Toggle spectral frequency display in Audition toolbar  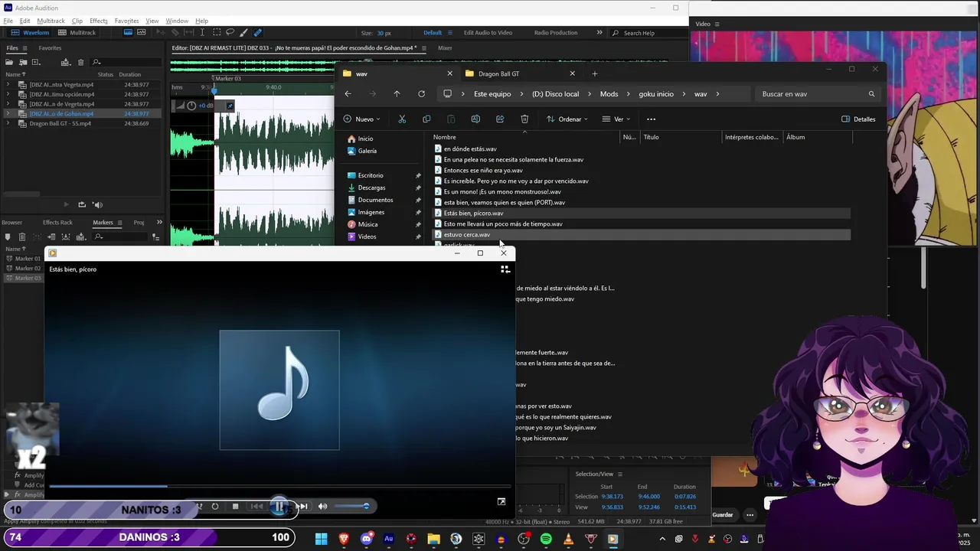[128, 32]
